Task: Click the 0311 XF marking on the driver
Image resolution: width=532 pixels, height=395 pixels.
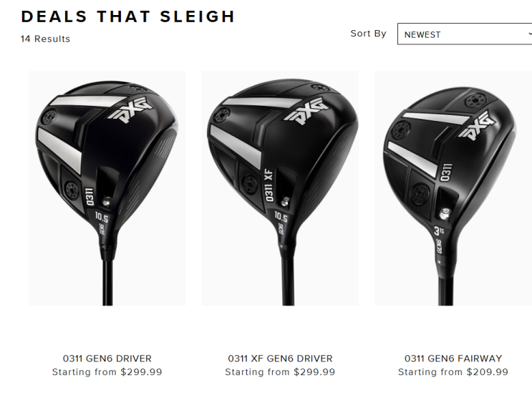Action: 269,186
